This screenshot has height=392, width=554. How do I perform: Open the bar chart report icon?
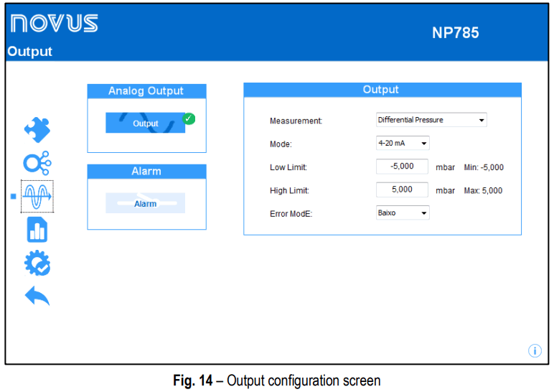click(37, 230)
